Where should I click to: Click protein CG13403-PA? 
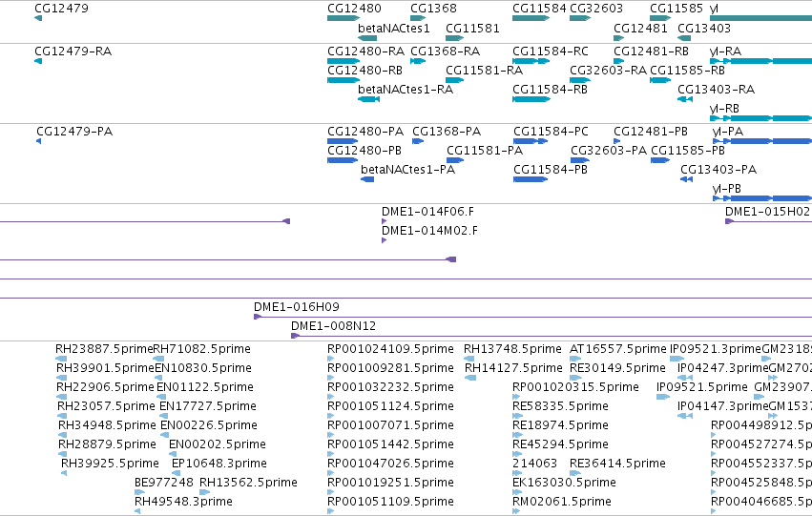[718, 170]
